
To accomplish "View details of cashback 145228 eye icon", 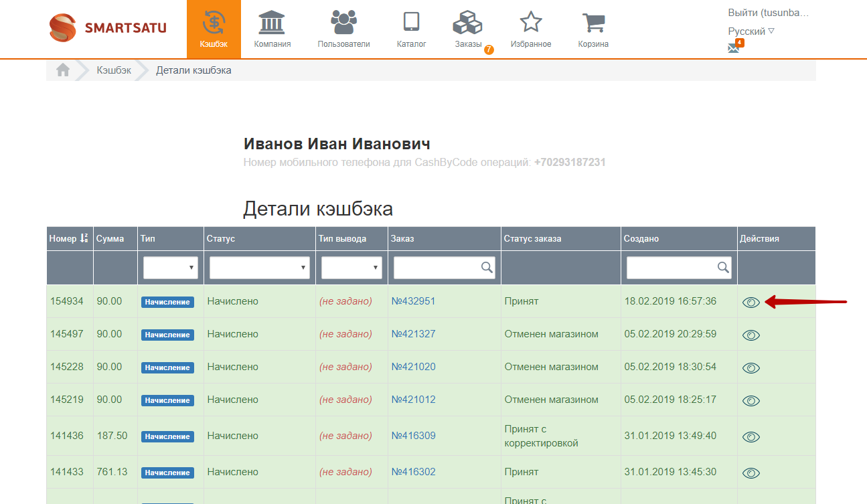I will coord(751,367).
